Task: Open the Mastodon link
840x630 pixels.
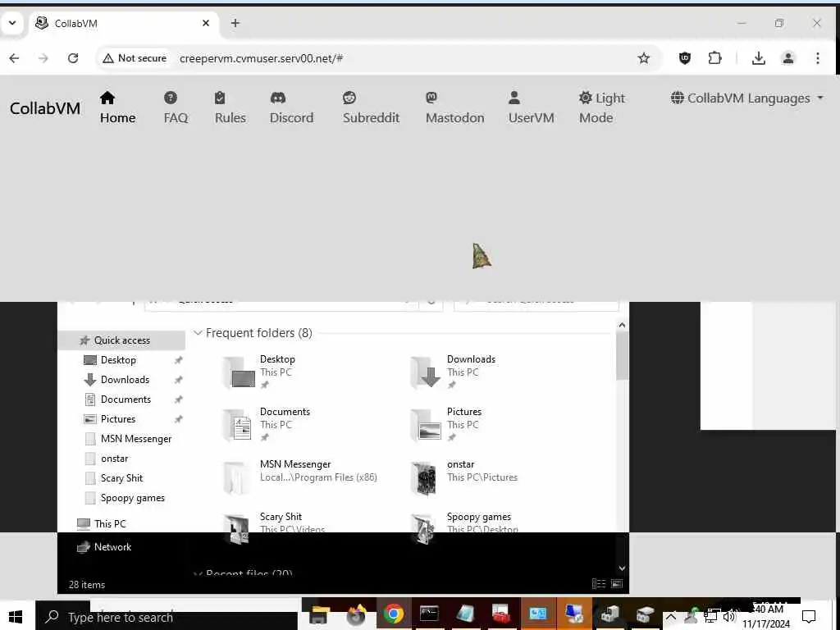Action: pyautogui.click(x=454, y=107)
